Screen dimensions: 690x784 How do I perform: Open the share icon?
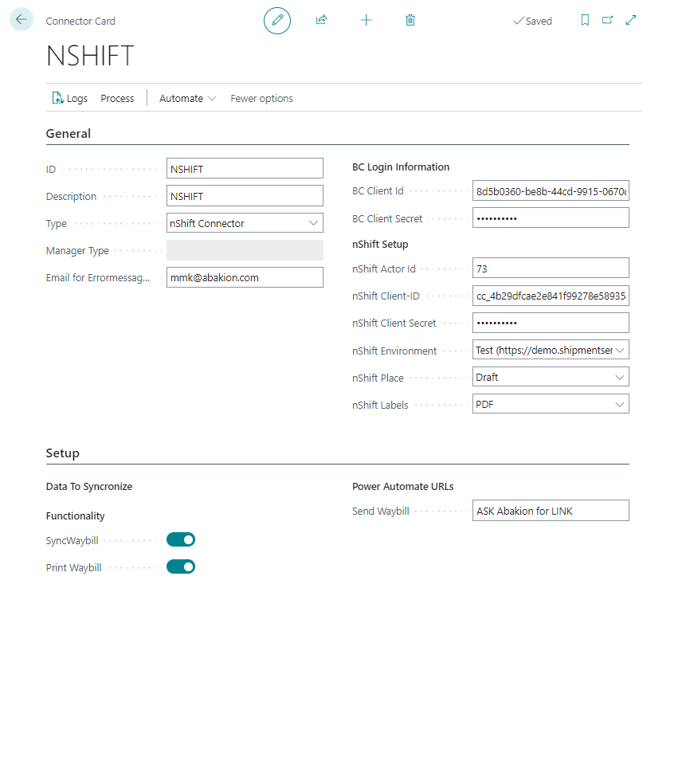[x=322, y=20]
